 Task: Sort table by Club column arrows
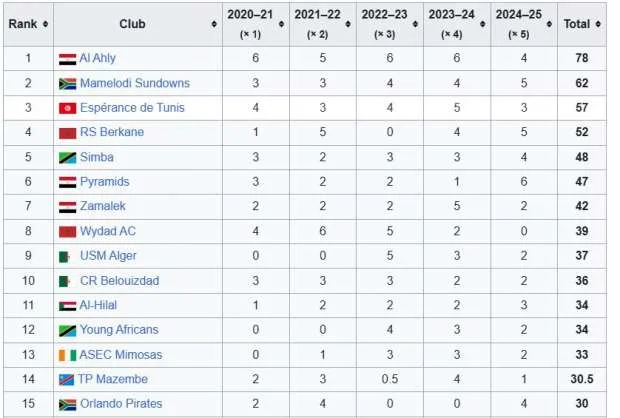(214, 25)
